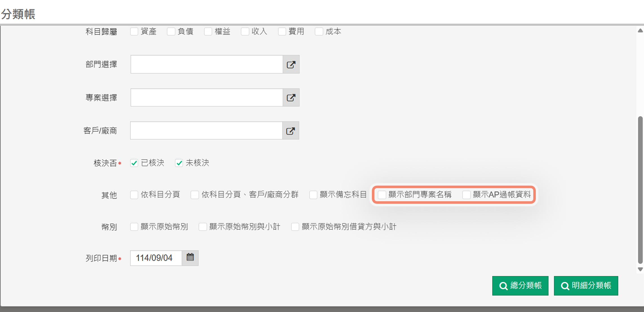Open the 專案選擇 lookup popup icon
This screenshot has height=312, width=644.
(291, 98)
